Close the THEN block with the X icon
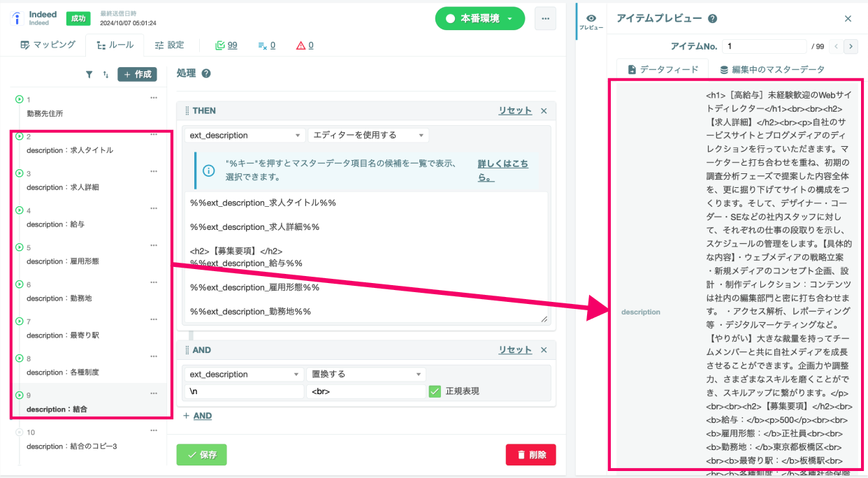868x478 pixels. (x=544, y=110)
